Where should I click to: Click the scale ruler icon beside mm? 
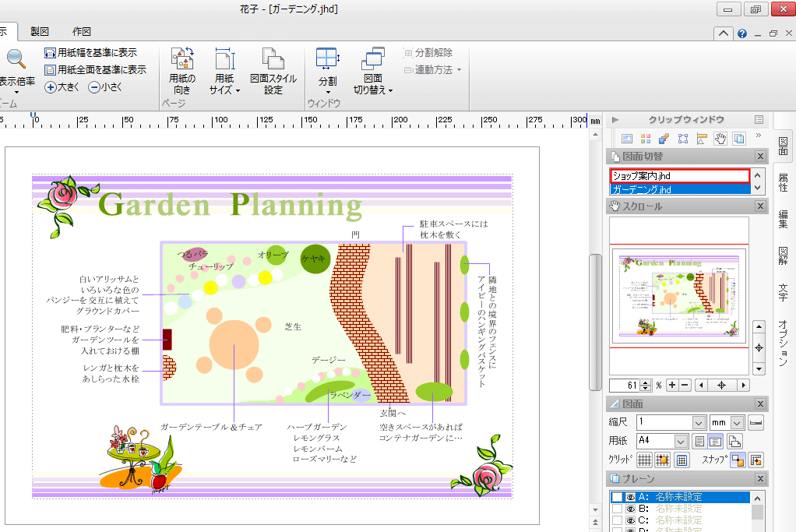tap(756, 422)
